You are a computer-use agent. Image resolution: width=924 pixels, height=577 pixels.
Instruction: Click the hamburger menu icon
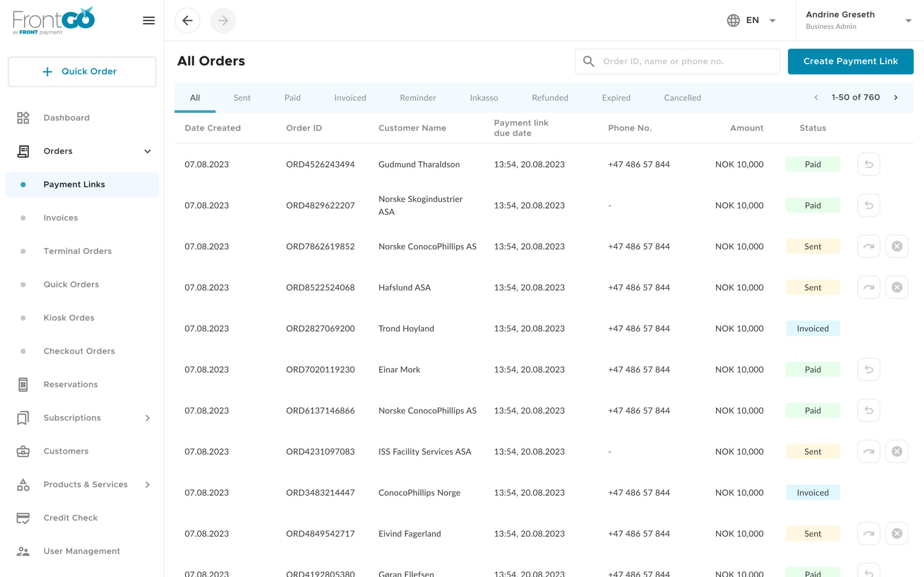149,21
